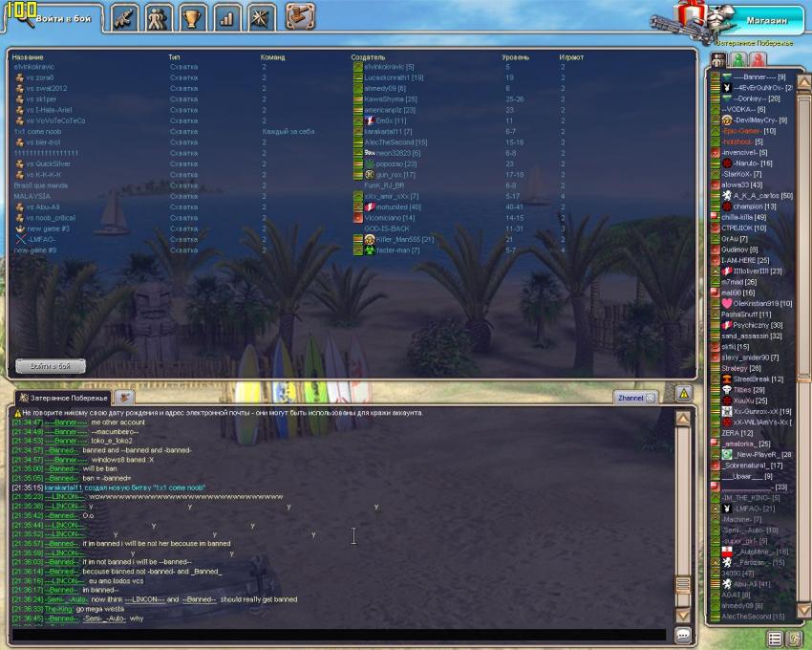Close the Zhannel chat tab

tap(650, 397)
